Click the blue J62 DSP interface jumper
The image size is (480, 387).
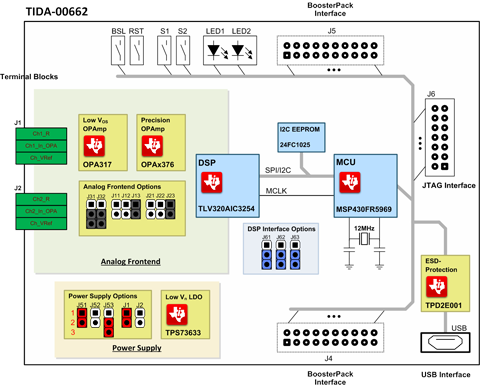tap(281, 260)
